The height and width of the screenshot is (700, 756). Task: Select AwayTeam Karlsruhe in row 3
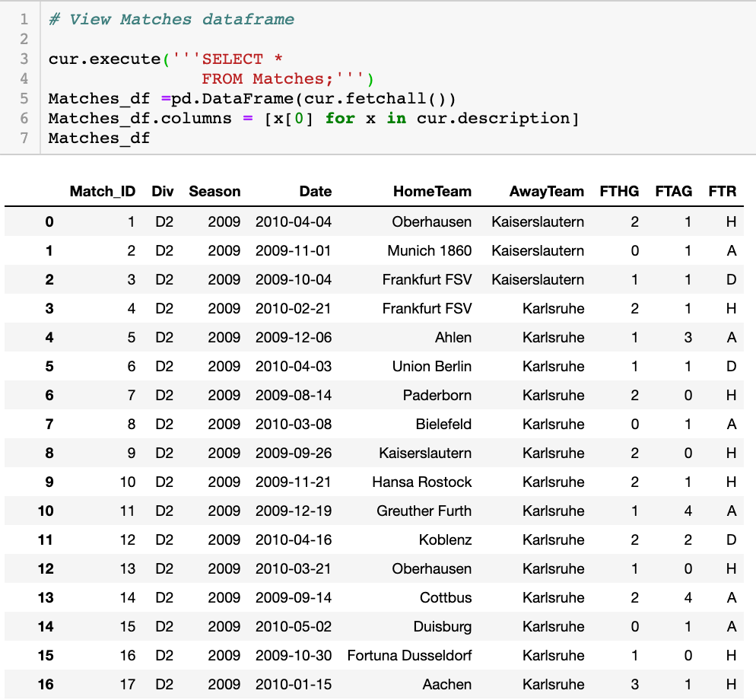coord(554,309)
